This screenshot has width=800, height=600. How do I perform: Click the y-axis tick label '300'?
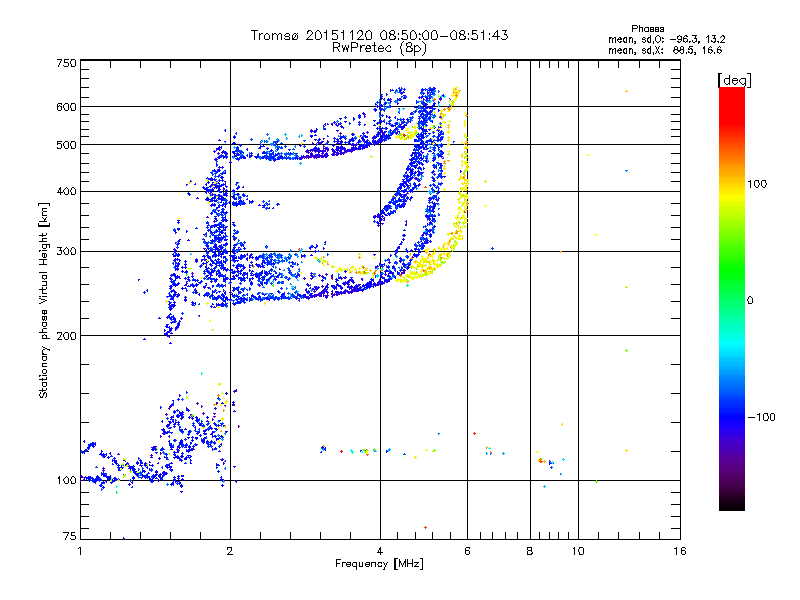66,252
